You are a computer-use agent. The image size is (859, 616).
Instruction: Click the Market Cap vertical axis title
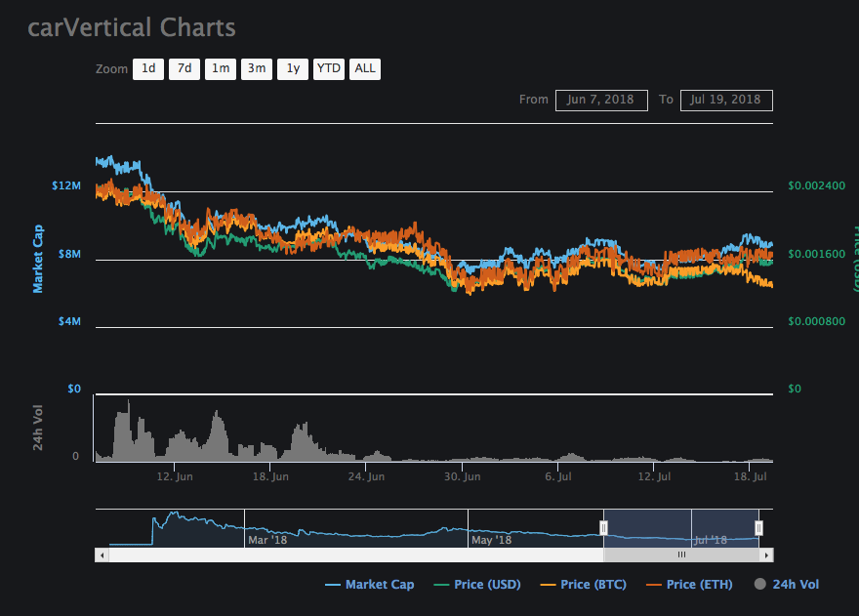click(x=38, y=260)
